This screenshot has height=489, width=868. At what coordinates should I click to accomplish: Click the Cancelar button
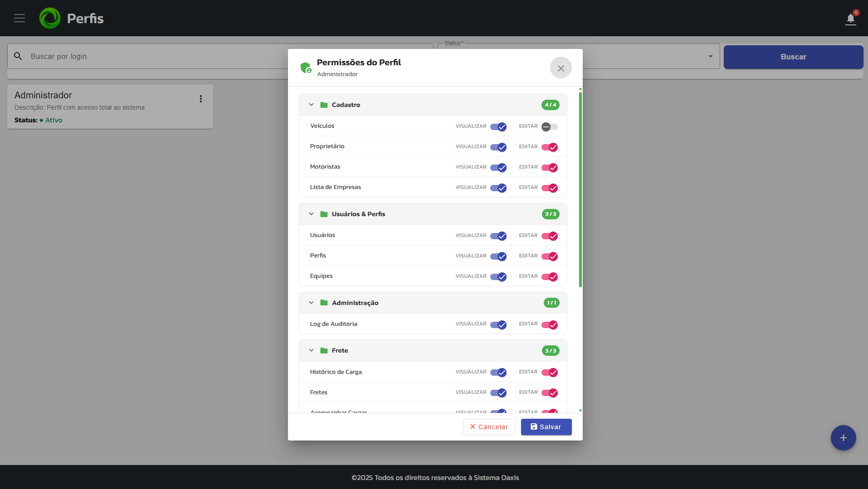click(x=489, y=427)
